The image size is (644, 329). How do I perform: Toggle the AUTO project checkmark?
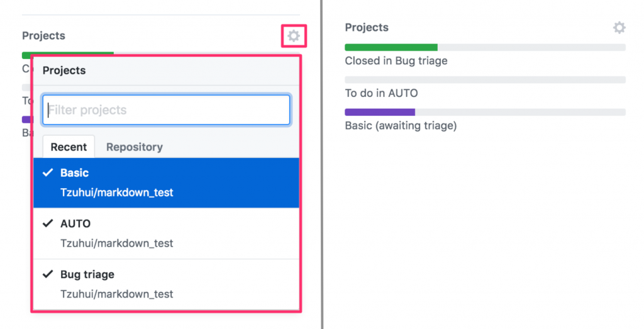click(48, 223)
